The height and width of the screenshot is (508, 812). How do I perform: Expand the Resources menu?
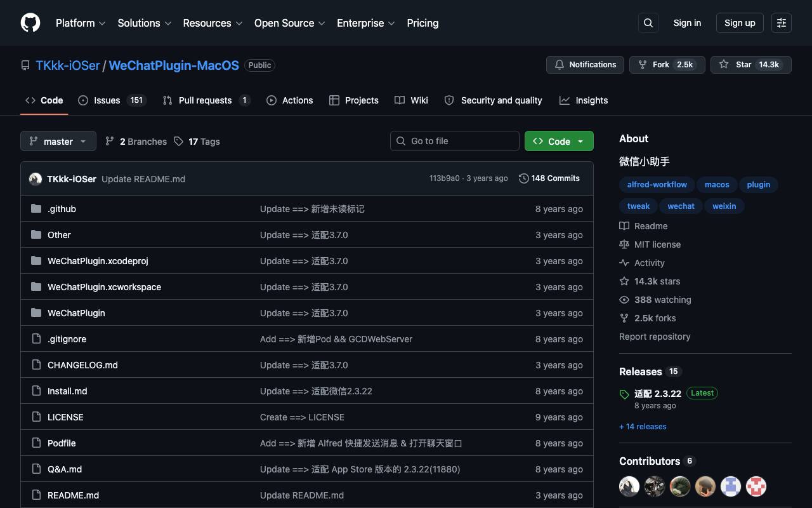pyautogui.click(x=213, y=23)
